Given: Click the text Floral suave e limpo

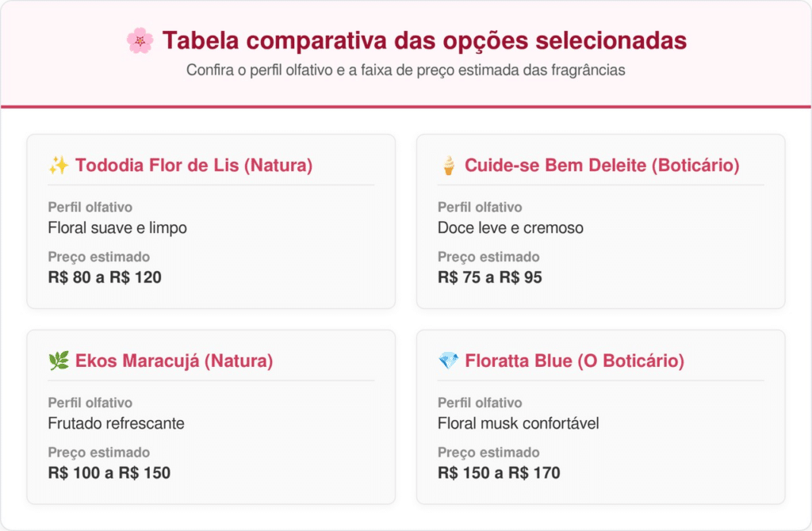Looking at the screenshot, I should [x=117, y=227].
